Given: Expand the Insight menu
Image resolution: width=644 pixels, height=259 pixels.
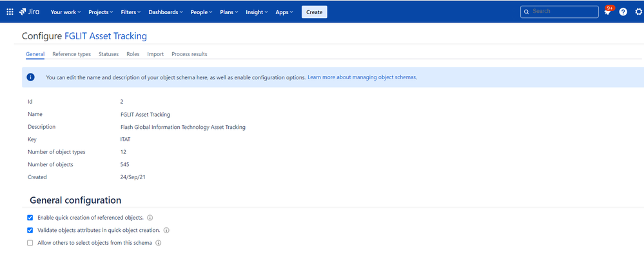Looking at the screenshot, I should [257, 12].
